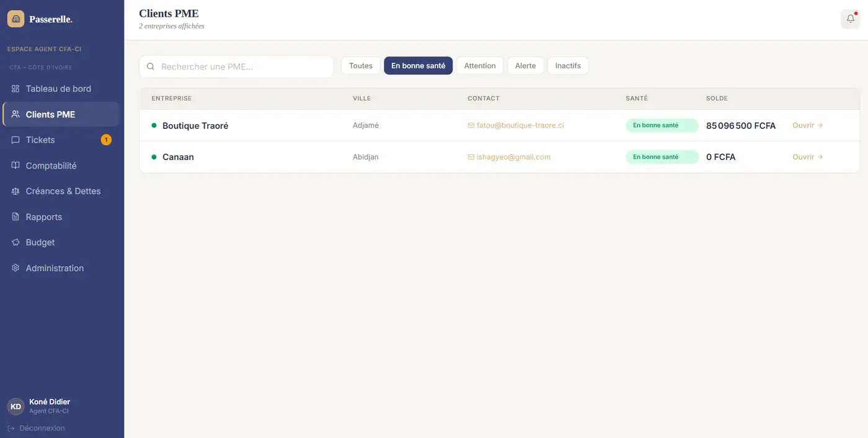Open the Tickets section

pyautogui.click(x=61, y=140)
